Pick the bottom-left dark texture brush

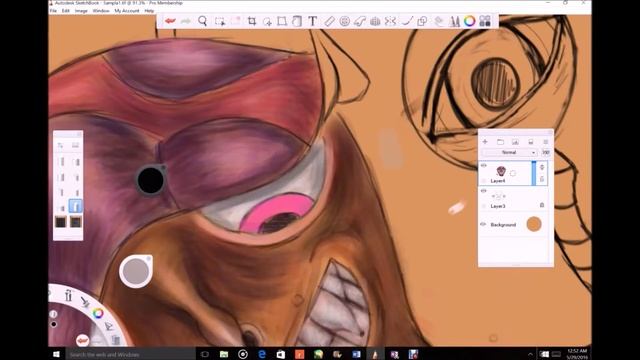[x=60, y=222]
